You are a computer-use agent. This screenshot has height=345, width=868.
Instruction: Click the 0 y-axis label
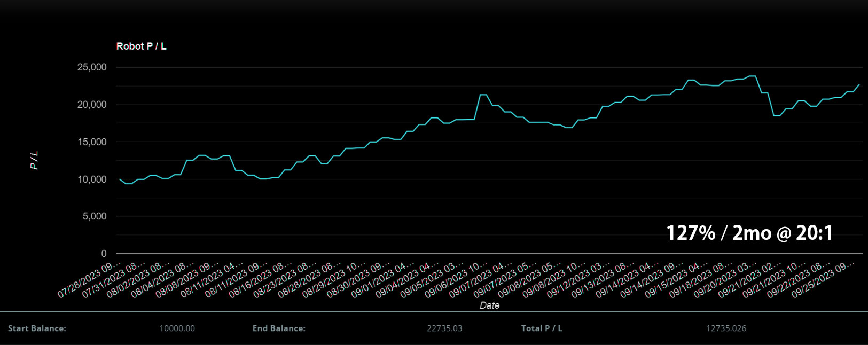pyautogui.click(x=104, y=254)
